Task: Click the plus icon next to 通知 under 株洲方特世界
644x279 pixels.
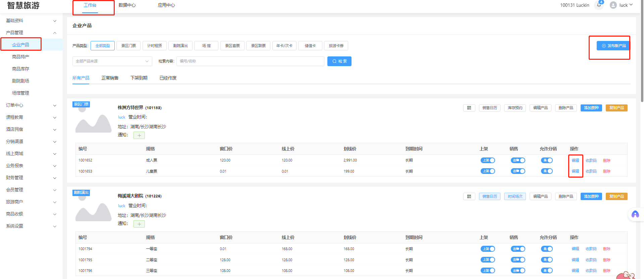Action: click(139, 135)
